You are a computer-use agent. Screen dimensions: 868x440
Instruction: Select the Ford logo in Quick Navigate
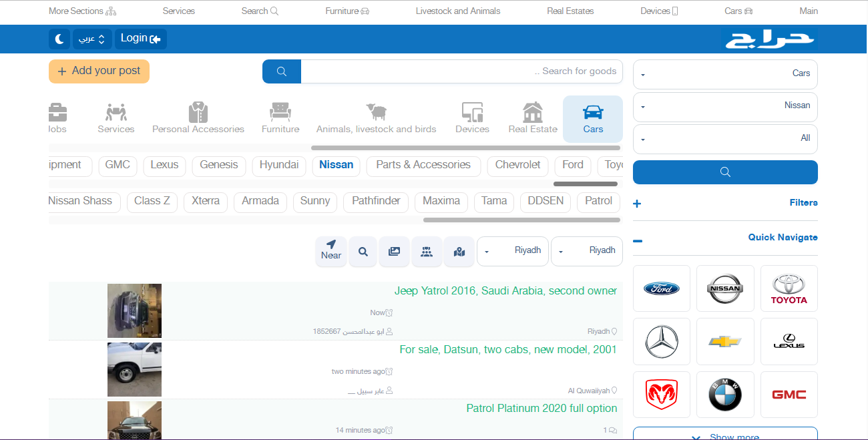pos(662,288)
